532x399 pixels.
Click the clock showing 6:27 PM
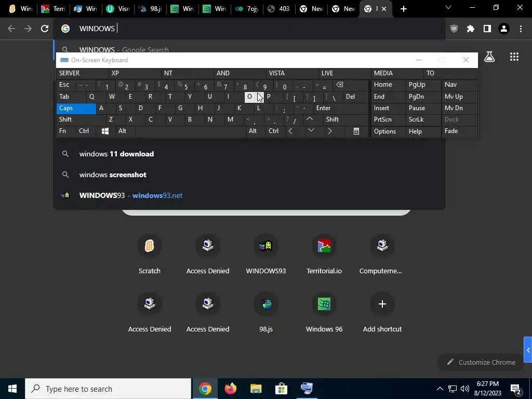click(x=488, y=389)
